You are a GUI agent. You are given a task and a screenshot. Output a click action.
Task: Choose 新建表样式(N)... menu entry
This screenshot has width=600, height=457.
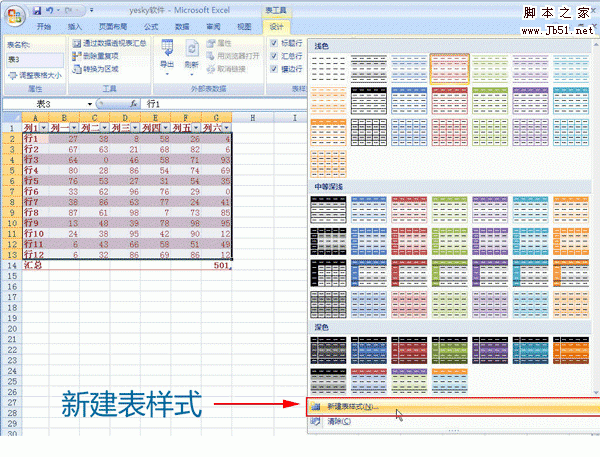coord(453,406)
